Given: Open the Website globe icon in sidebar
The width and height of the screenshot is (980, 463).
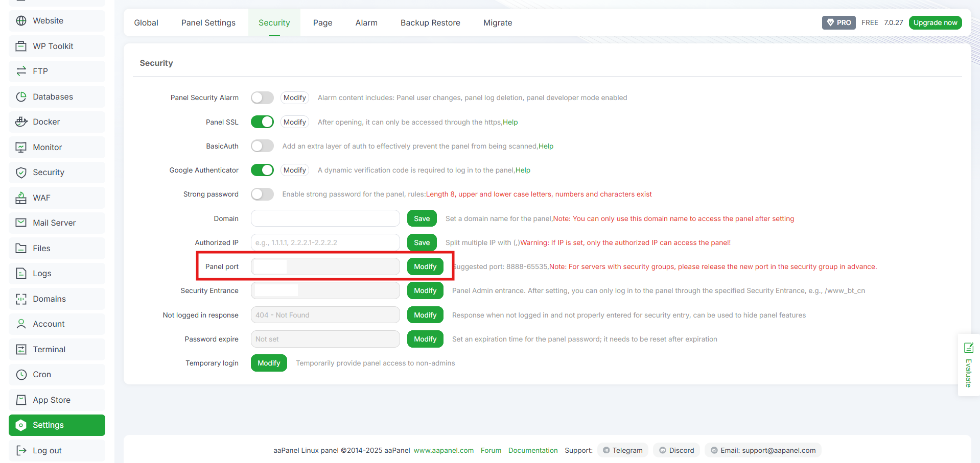Looking at the screenshot, I should point(21,21).
